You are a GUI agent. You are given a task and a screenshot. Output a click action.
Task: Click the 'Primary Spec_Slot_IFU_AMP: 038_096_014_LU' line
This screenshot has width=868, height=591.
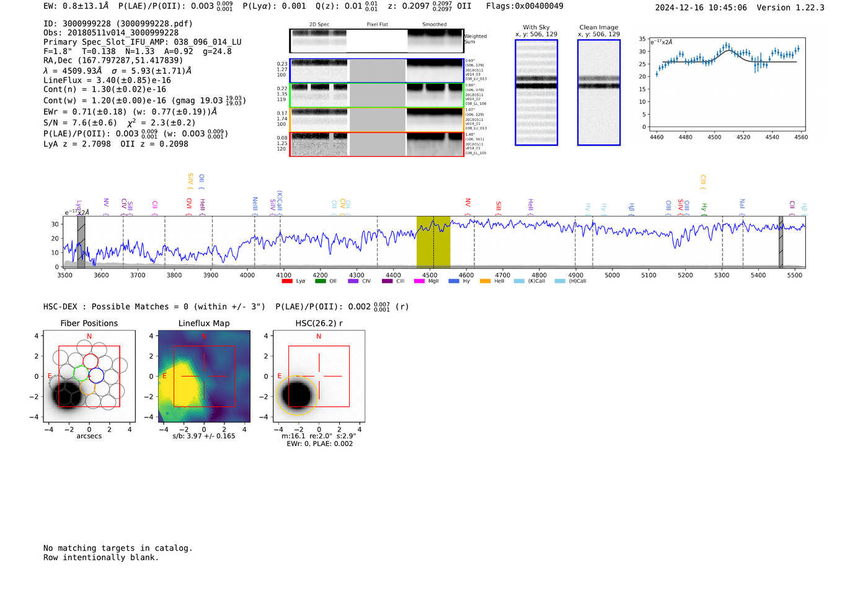(x=143, y=42)
